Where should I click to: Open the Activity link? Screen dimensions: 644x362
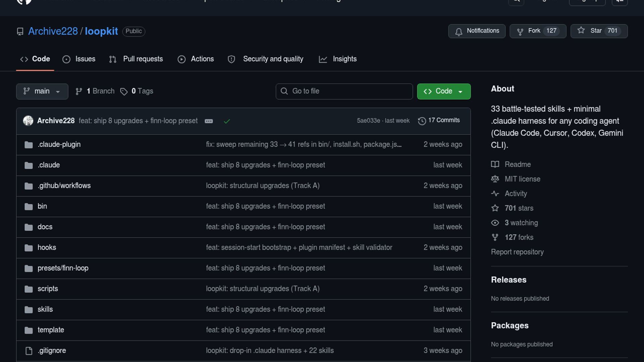pos(516,194)
